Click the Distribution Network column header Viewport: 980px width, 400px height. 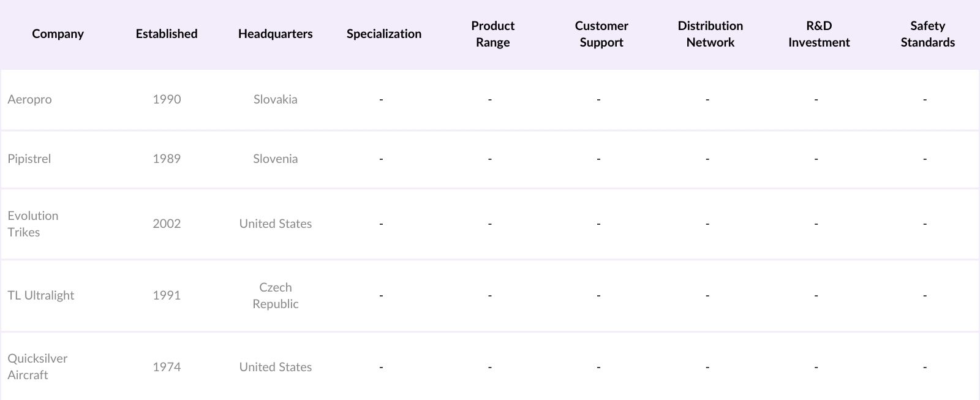tap(710, 34)
